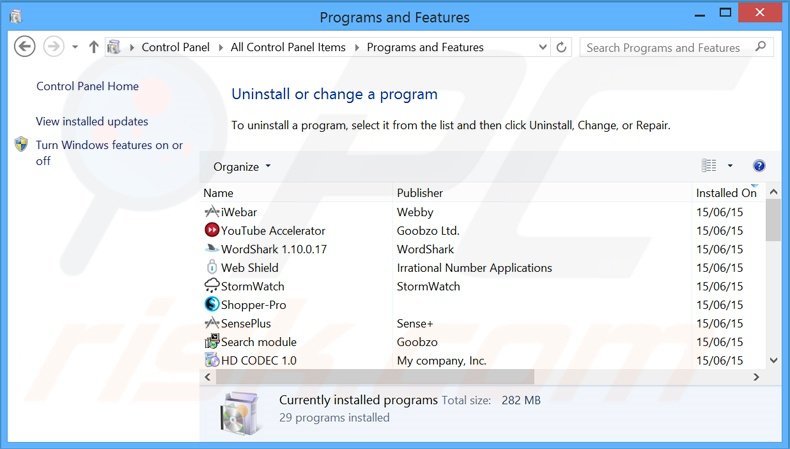Open the view options dropdown arrow
Screen dimensions: 790x449
tap(730, 165)
